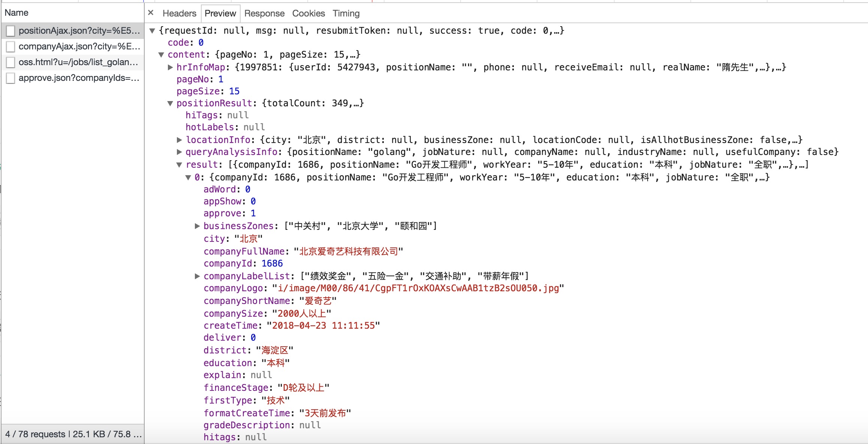Expand the locationInfo object
Viewport: 868px width, 444px height.
click(x=179, y=140)
